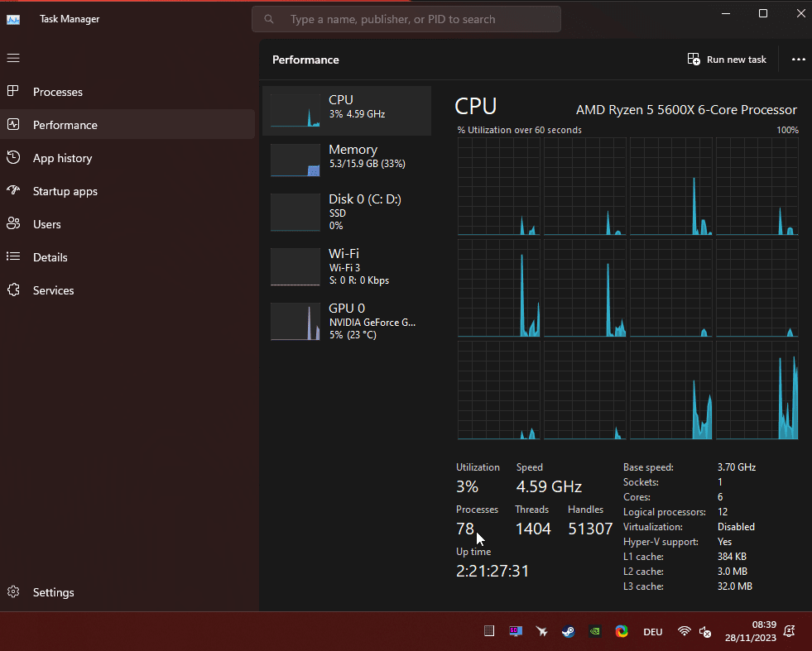
Task: Select the Memory performance item
Action: pyautogui.click(x=347, y=160)
